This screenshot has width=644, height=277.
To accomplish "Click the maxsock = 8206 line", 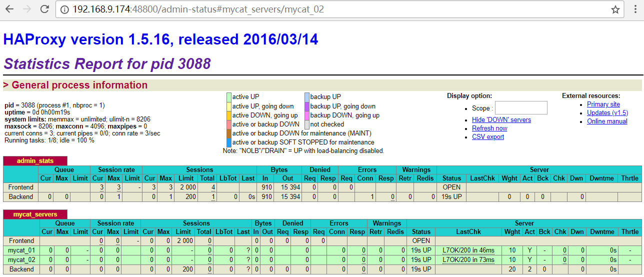I will [76, 126].
